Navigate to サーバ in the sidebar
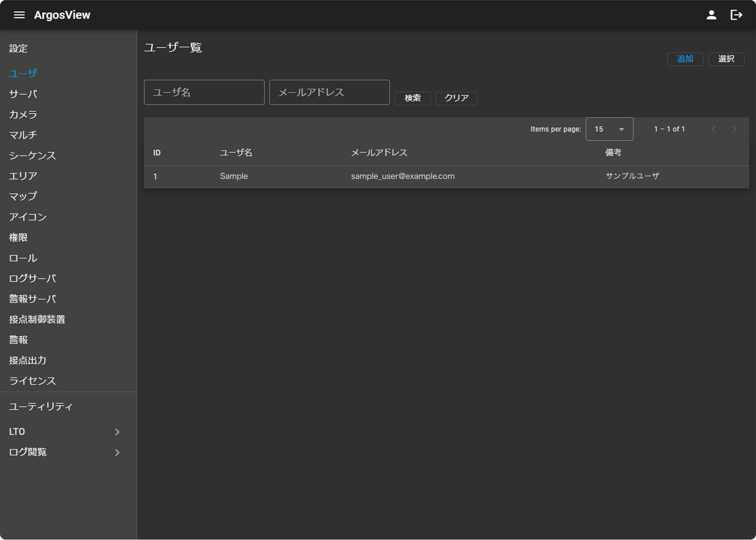Image resolution: width=756 pixels, height=540 pixels. pyautogui.click(x=23, y=94)
